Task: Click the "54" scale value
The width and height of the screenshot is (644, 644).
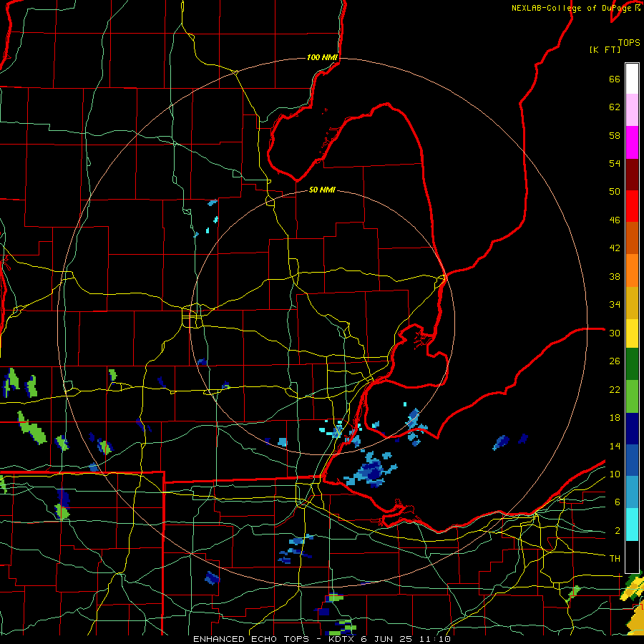Action: (x=615, y=163)
